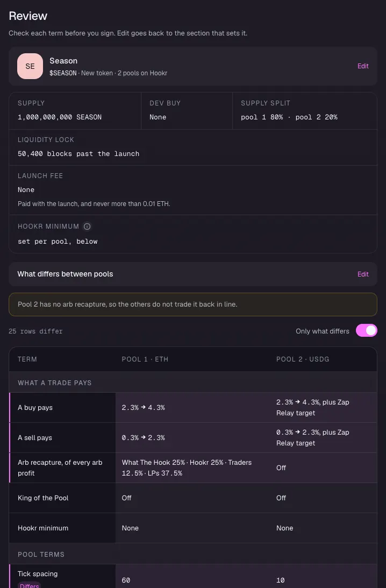Click Pool 1 arb recapture split text

click(187, 467)
